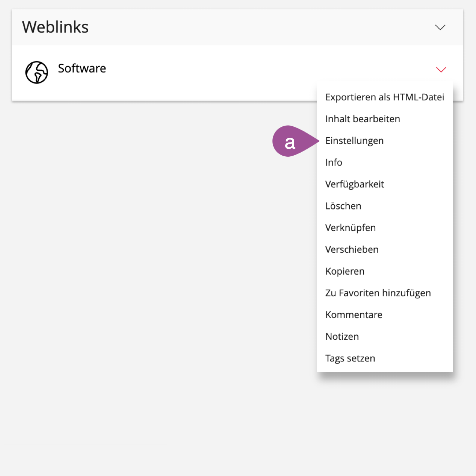
Task: Choose Löschen to delete the weblink
Action: point(343,206)
